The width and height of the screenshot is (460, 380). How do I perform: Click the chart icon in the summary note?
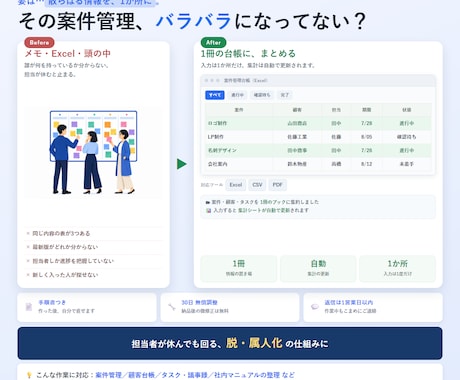click(209, 211)
